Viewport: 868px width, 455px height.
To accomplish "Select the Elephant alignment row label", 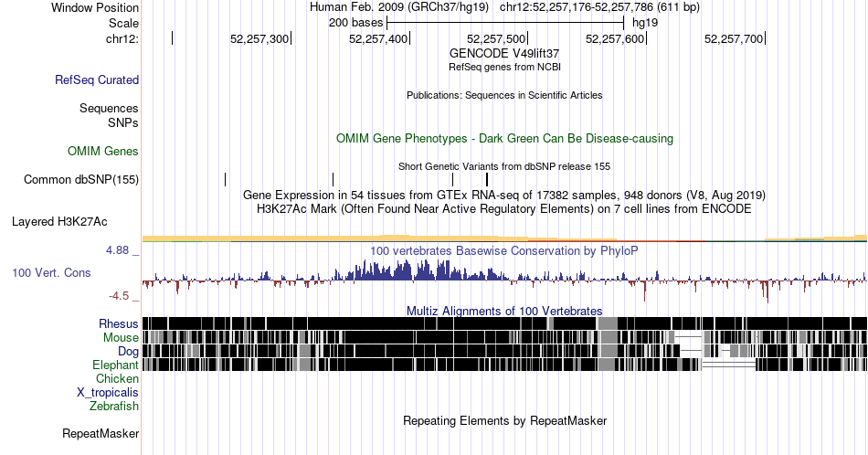I will pos(115,365).
